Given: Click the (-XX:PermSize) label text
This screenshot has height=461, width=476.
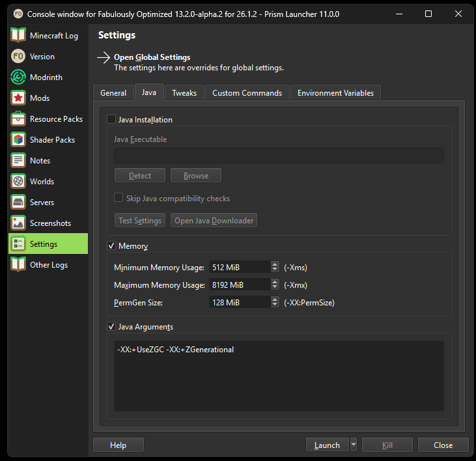Looking at the screenshot, I should (309, 303).
